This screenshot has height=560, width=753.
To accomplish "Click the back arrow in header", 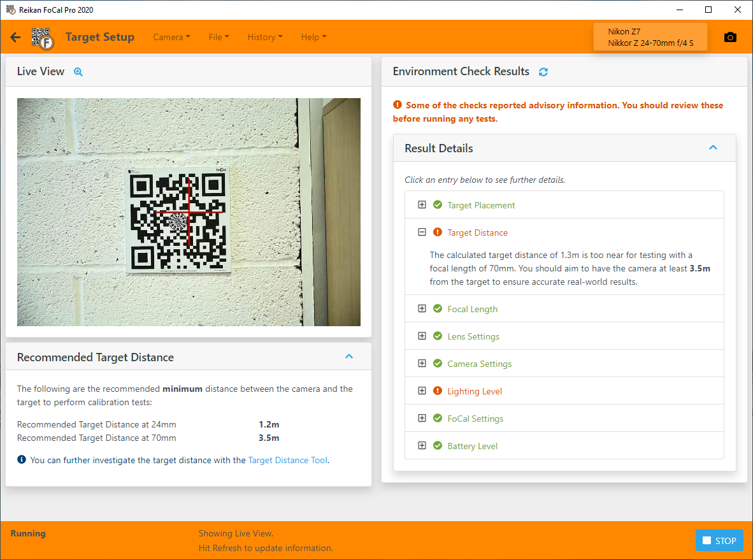I will pos(15,37).
